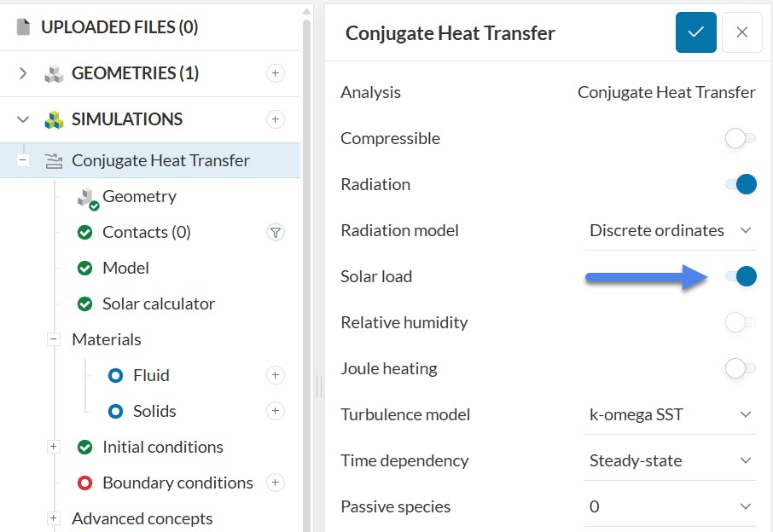Click the Geometry cube icon in tree
Screen dimensions: 773x532
click(88, 198)
